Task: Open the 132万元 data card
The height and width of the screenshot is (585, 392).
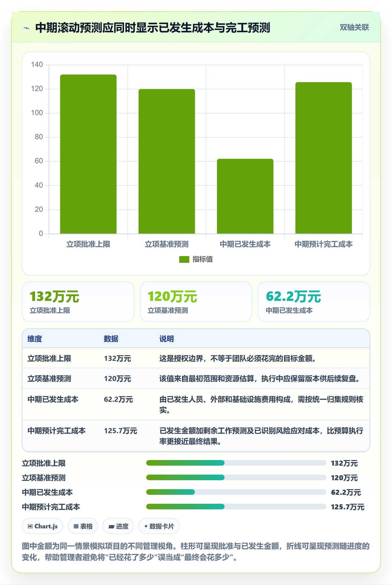Action: [78, 301]
